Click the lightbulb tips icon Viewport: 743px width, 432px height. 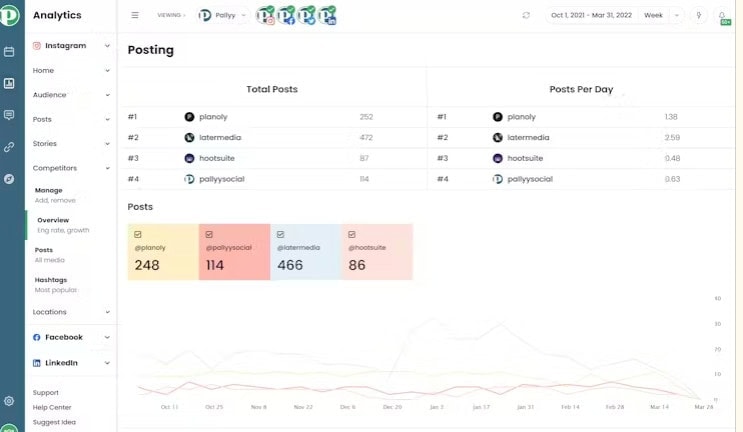698,15
